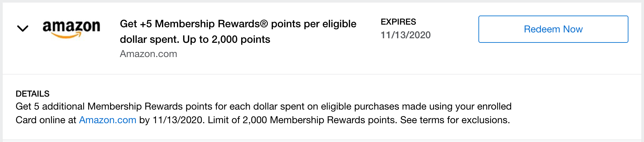This screenshot has width=644, height=142.
Task: Click 'Limit of 2,000 Membership Rewards points' sentence
Action: coord(302,120)
